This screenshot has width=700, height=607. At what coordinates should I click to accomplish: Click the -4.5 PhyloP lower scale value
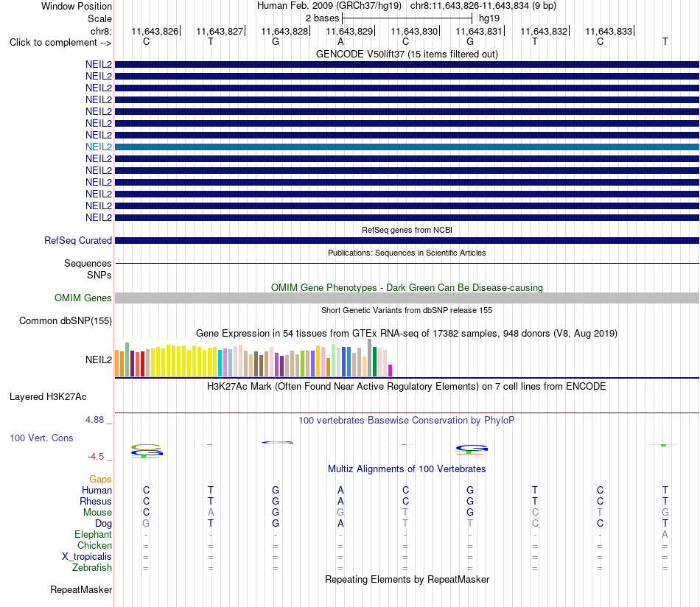(96, 457)
